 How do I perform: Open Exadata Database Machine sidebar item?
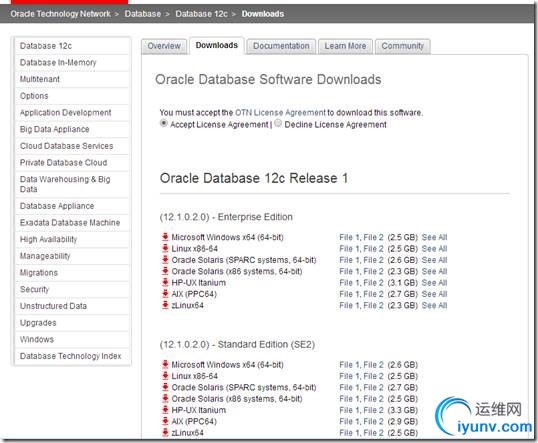(72, 223)
